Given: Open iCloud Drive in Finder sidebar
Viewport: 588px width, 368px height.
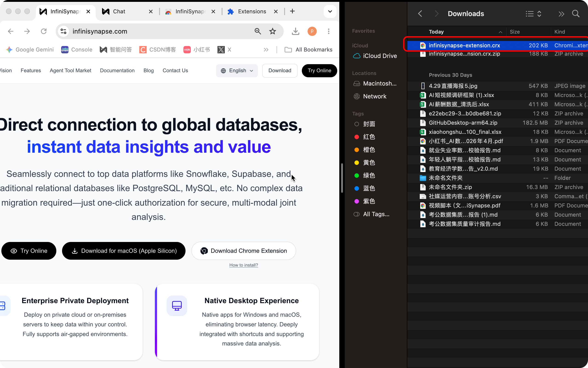Looking at the screenshot, I should (375, 56).
